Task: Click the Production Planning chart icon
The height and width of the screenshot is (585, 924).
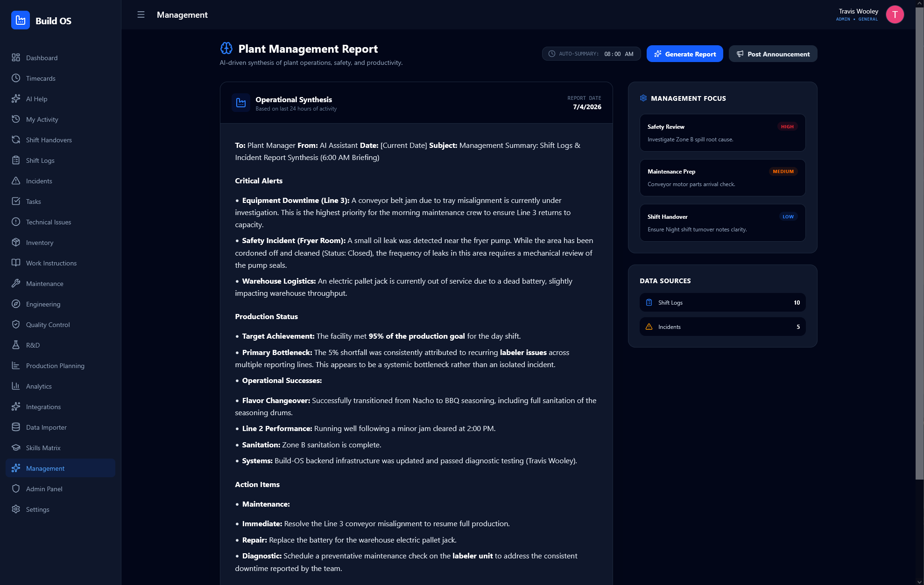Action: tap(16, 365)
